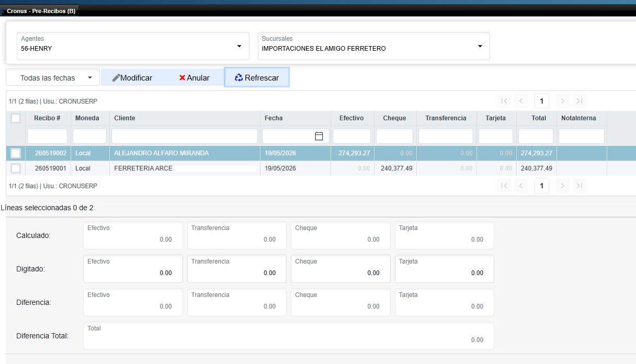
Task: Click Cheque amount 240,377.49
Action: (396, 168)
